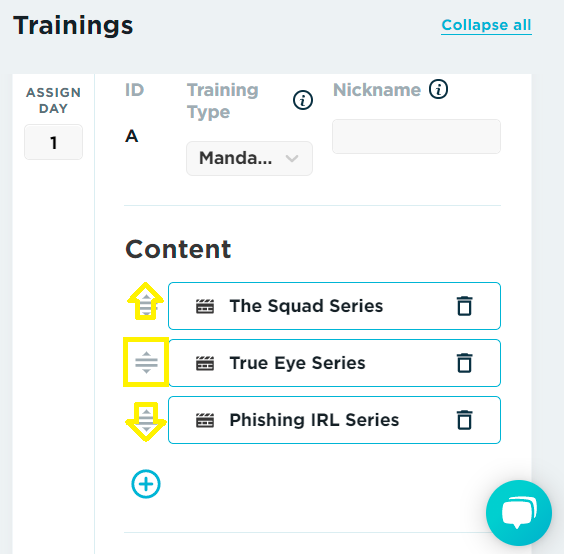Viewport: 564px width, 554px height.
Task: Delete True Eye Series content
Action: coord(464,363)
